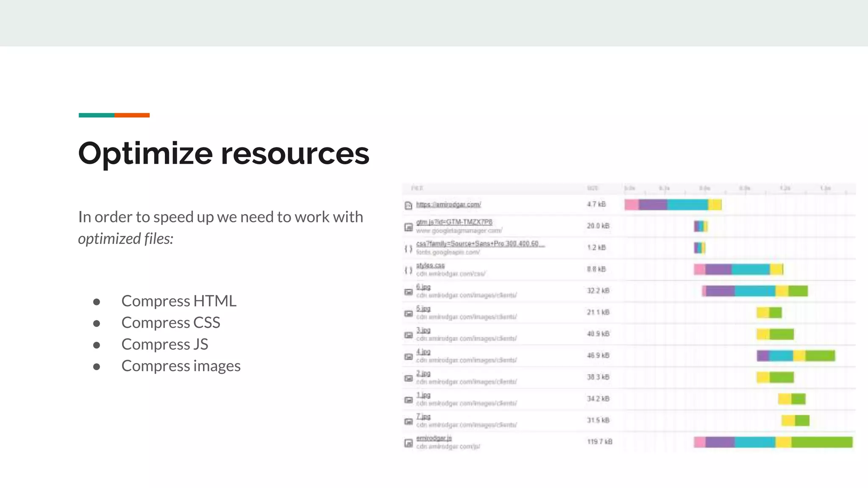868x488 pixels.
Task: Click the 32.2 kB size value
Action: tap(598, 291)
